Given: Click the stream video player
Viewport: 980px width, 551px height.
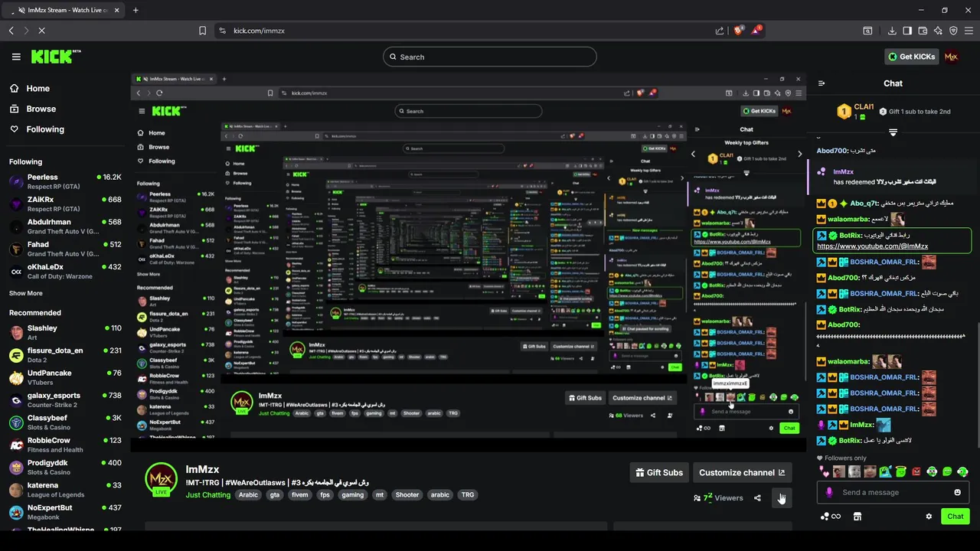Looking at the screenshot, I should (468, 262).
